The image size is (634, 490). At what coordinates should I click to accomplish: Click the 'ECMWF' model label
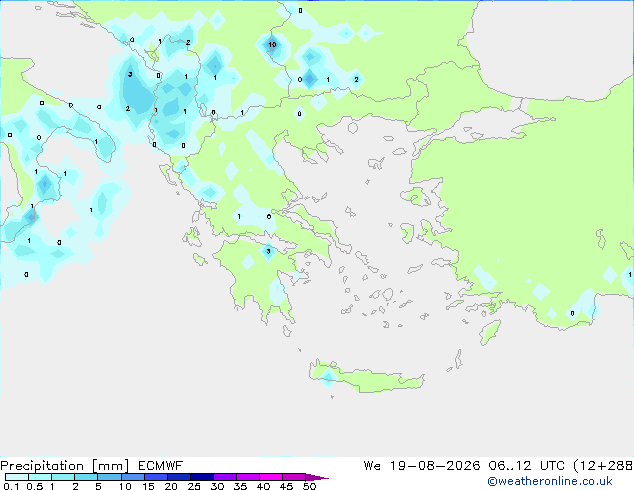click(161, 466)
